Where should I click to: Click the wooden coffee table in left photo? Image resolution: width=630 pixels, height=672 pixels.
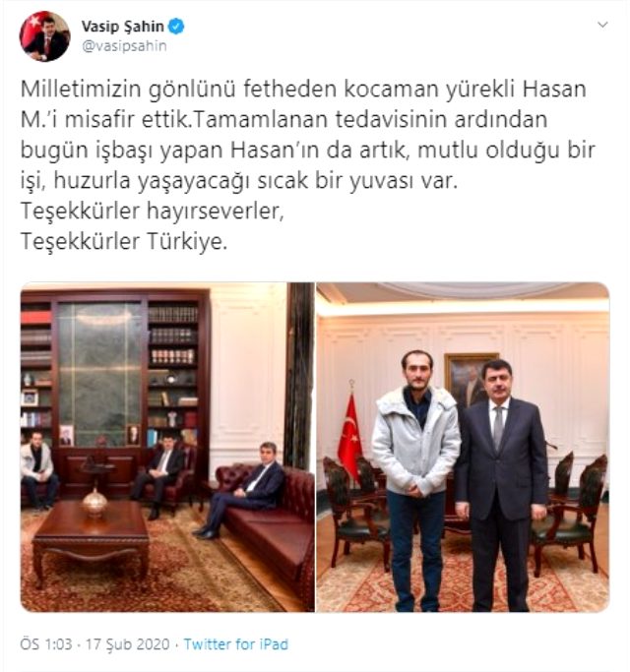[91, 542]
